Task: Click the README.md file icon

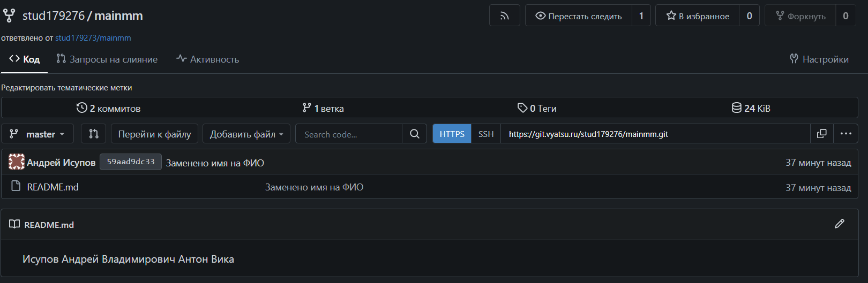Action: pos(17,187)
